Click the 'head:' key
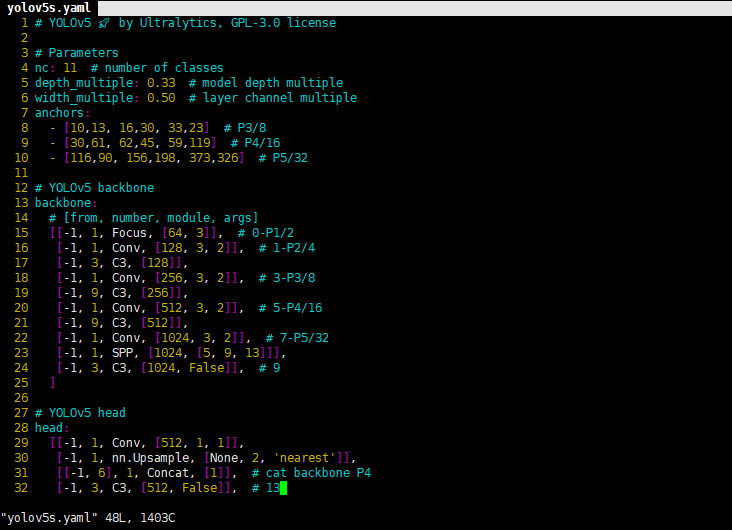The height and width of the screenshot is (530, 732). tap(52, 428)
